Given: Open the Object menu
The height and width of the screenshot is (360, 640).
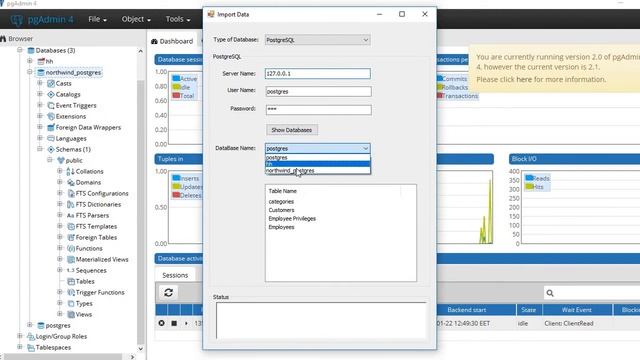Looking at the screenshot, I should tap(136, 19).
